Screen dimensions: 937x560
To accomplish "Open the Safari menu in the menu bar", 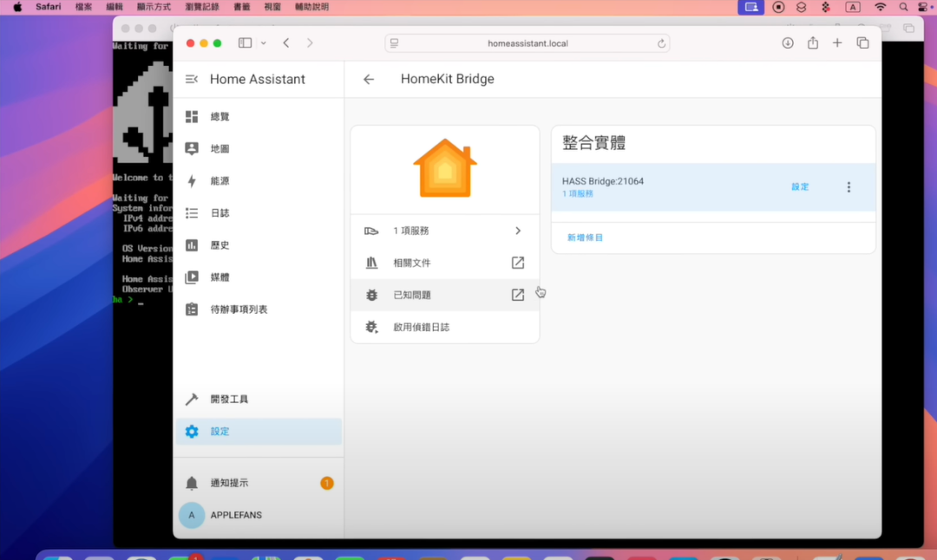I will pyautogui.click(x=49, y=7).
